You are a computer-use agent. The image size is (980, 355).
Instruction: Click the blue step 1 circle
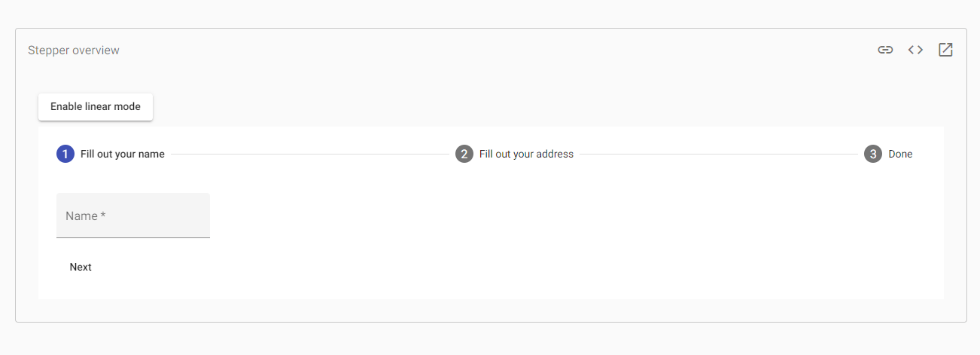(x=65, y=154)
